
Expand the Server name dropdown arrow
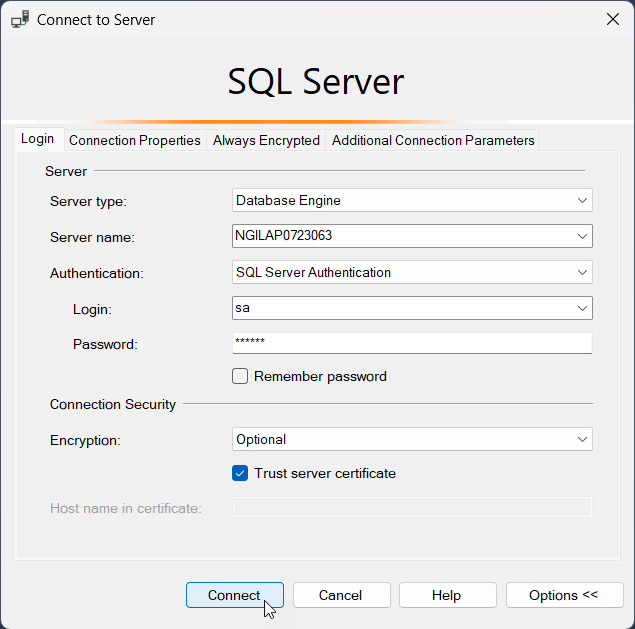click(582, 236)
